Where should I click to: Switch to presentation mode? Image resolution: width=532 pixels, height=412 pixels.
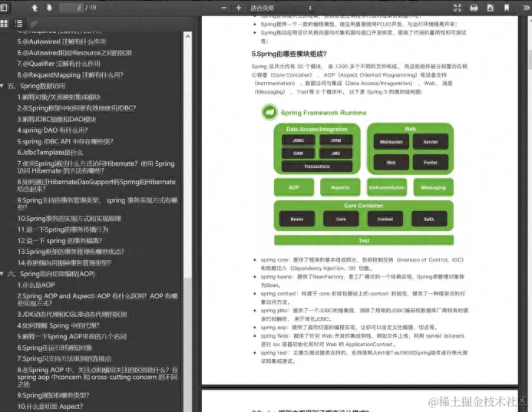point(458,8)
